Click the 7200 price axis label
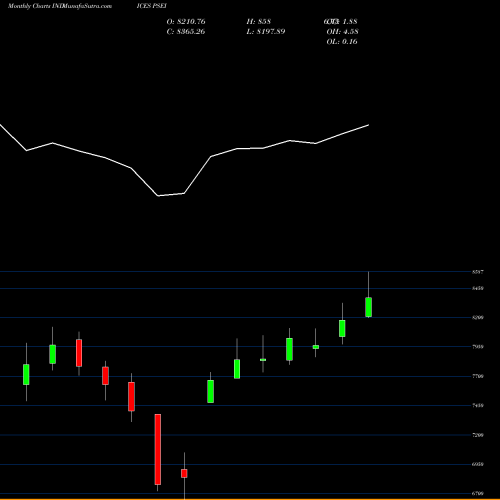This screenshot has width=500, height=500. [478, 435]
